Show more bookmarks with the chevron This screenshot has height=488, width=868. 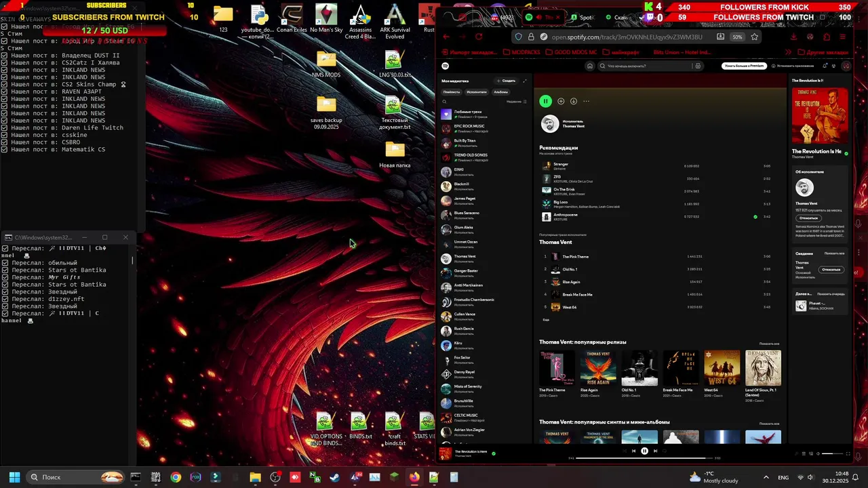[x=787, y=52]
